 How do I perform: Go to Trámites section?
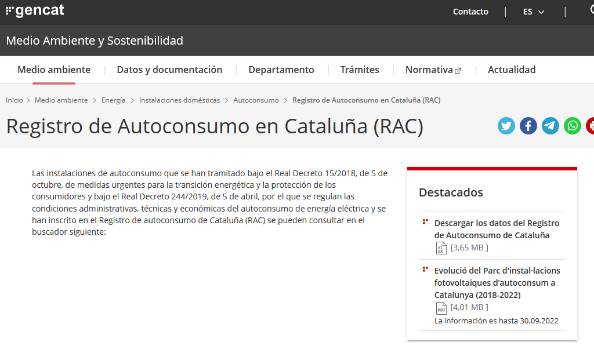(x=360, y=70)
